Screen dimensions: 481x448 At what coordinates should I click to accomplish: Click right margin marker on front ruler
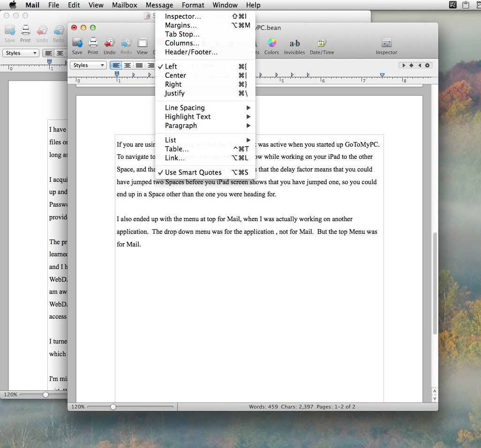(382, 75)
